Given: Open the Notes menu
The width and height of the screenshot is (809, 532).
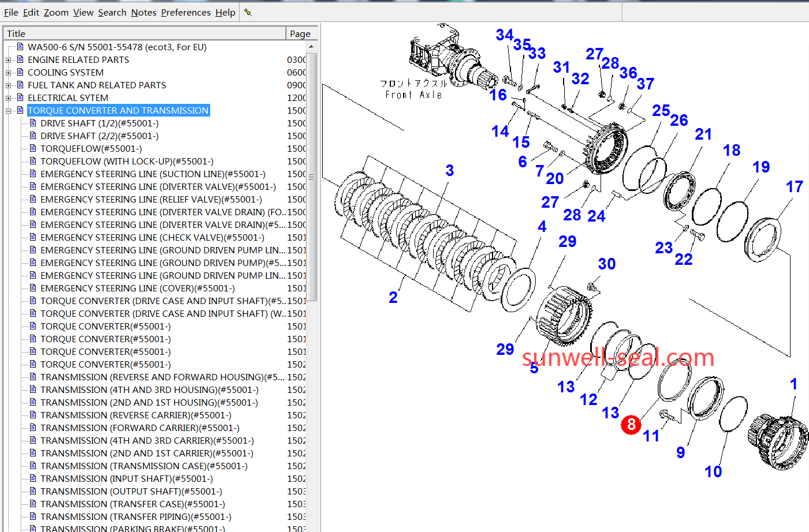Looking at the screenshot, I should point(144,12).
